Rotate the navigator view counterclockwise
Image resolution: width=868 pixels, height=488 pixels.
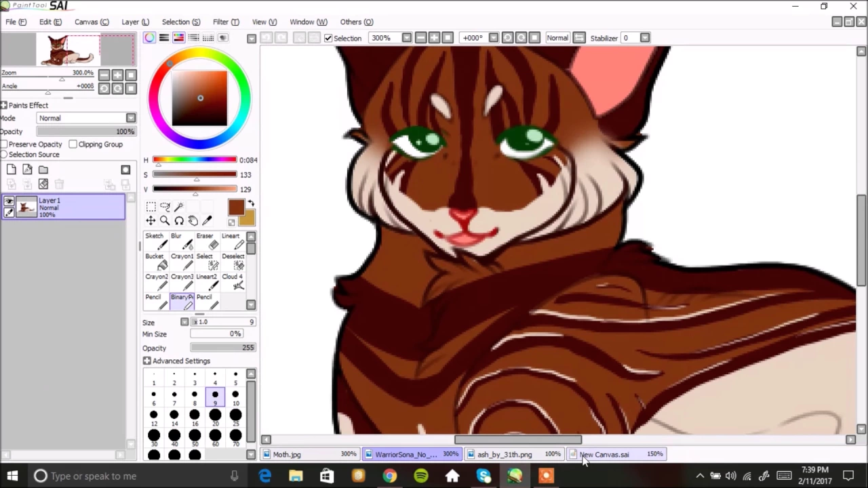click(104, 88)
